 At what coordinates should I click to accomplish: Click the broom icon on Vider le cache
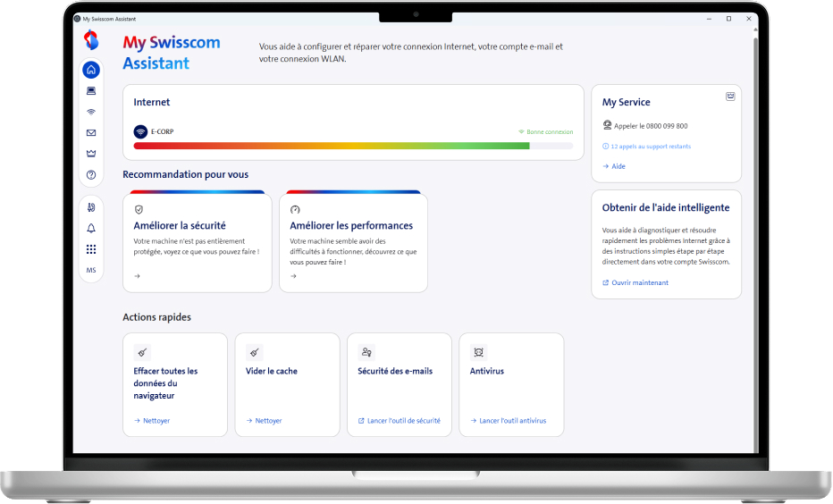coord(255,352)
